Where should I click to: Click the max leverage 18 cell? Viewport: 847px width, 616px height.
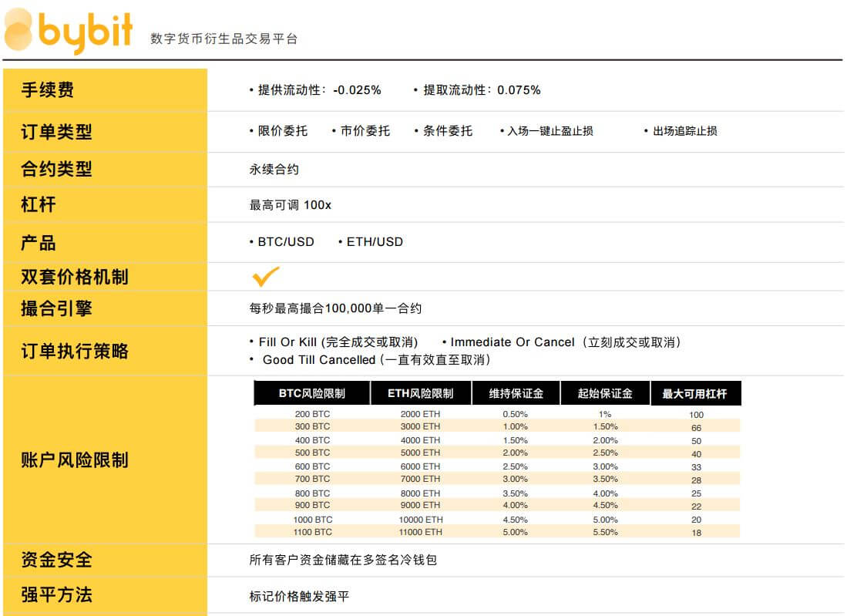click(x=696, y=532)
